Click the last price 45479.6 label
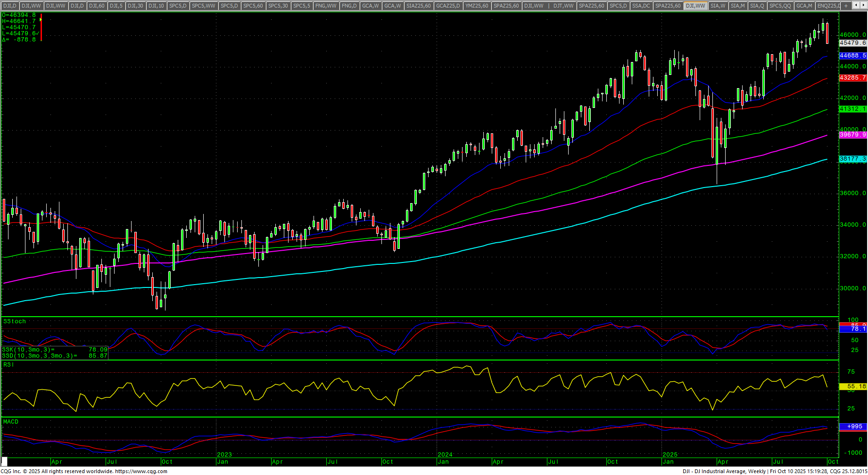Viewport: 868px width, 475px height. (x=852, y=43)
